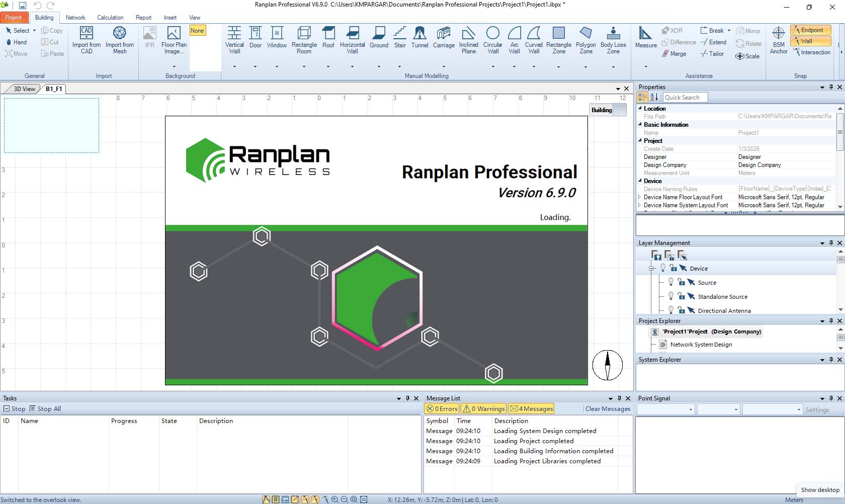Switch to the Network ribbon tab
Screen dimensions: 845x504
[75, 18]
